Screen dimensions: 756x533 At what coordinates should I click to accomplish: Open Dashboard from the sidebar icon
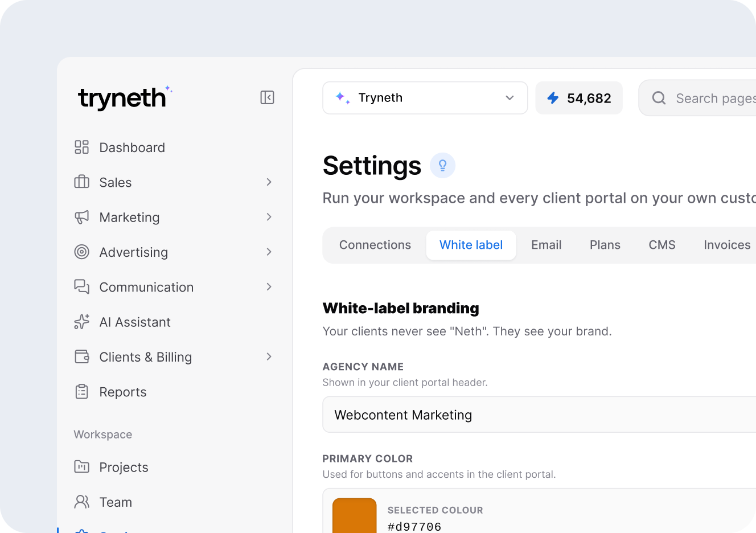pos(82,147)
